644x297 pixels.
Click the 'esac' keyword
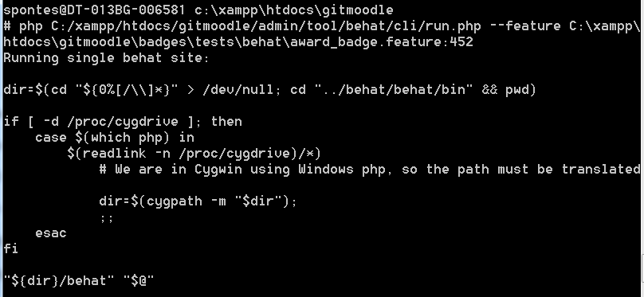(51, 233)
